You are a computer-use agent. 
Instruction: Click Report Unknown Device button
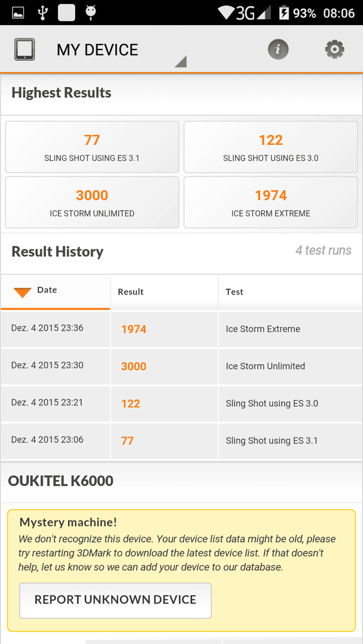coord(115,600)
